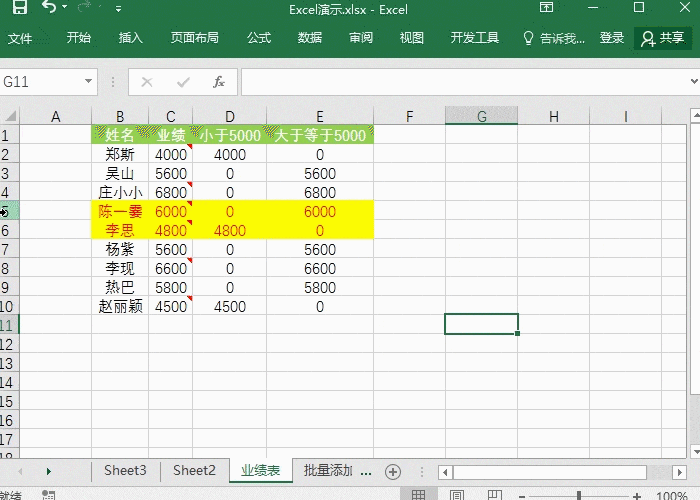The image size is (700, 500).
Task: Click the New Sheet plus icon
Action: tap(393, 472)
